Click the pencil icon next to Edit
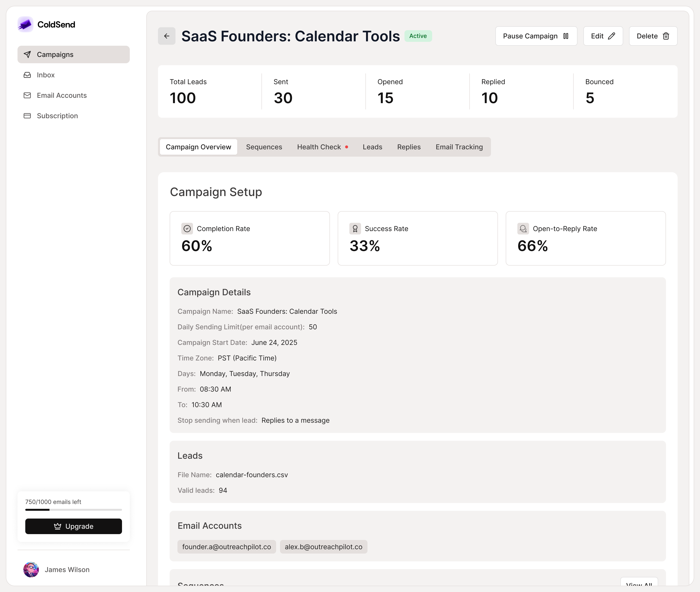Screen dimensions: 700x592 [612, 36]
